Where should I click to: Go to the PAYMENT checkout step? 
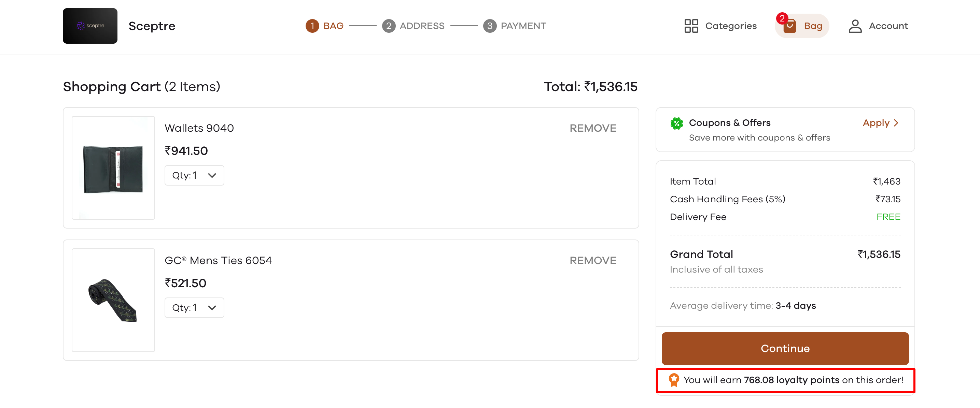[523, 26]
